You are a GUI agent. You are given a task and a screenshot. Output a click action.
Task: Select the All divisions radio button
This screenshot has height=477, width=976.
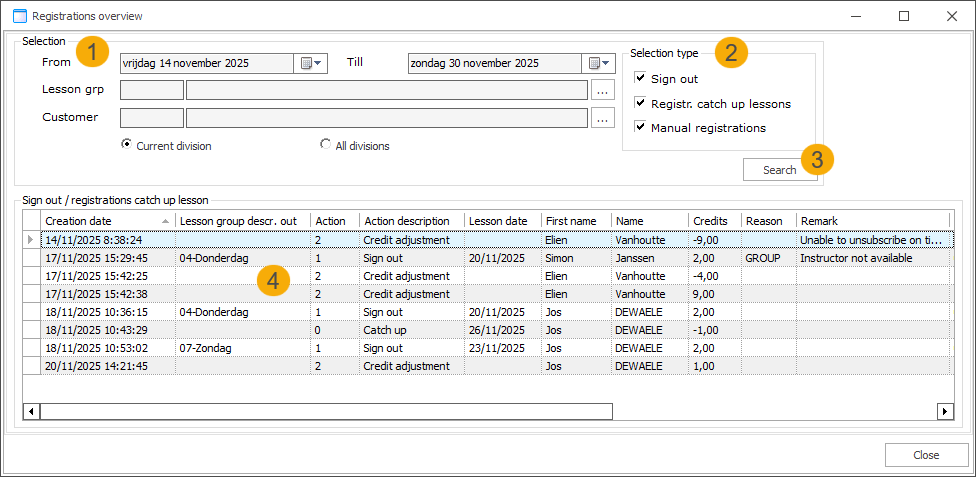(326, 145)
